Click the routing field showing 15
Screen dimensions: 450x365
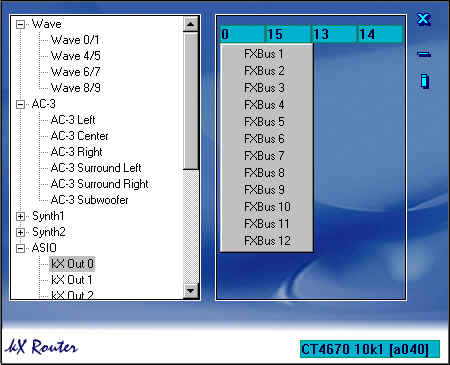[288, 34]
